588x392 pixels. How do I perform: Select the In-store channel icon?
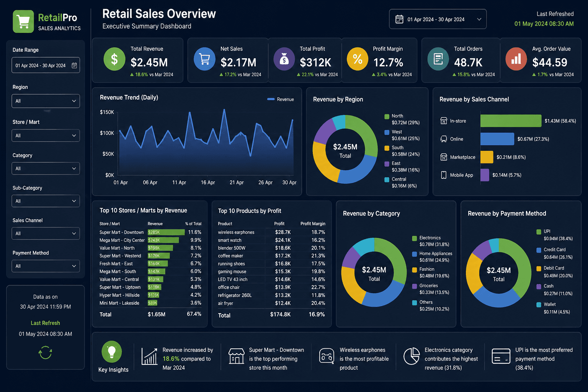(443, 121)
